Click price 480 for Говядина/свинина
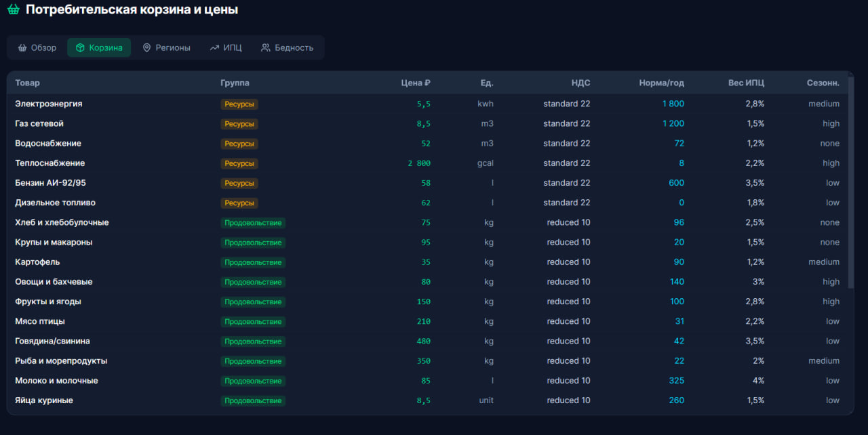The height and width of the screenshot is (435, 868). pos(424,341)
